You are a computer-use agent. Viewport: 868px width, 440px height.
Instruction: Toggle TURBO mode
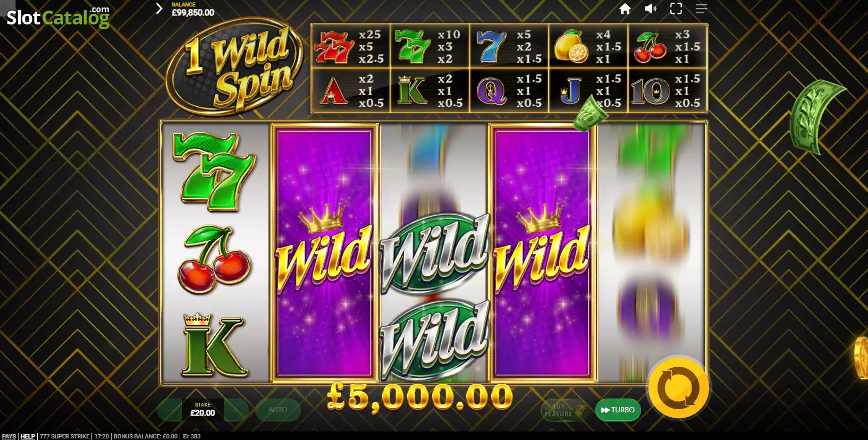pyautogui.click(x=618, y=410)
